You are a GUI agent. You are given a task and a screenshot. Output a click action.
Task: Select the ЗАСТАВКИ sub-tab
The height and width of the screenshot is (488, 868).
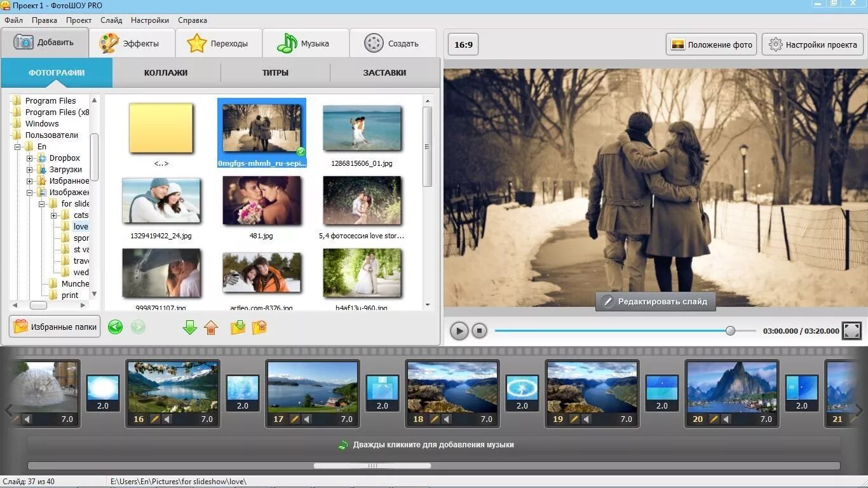pos(384,72)
